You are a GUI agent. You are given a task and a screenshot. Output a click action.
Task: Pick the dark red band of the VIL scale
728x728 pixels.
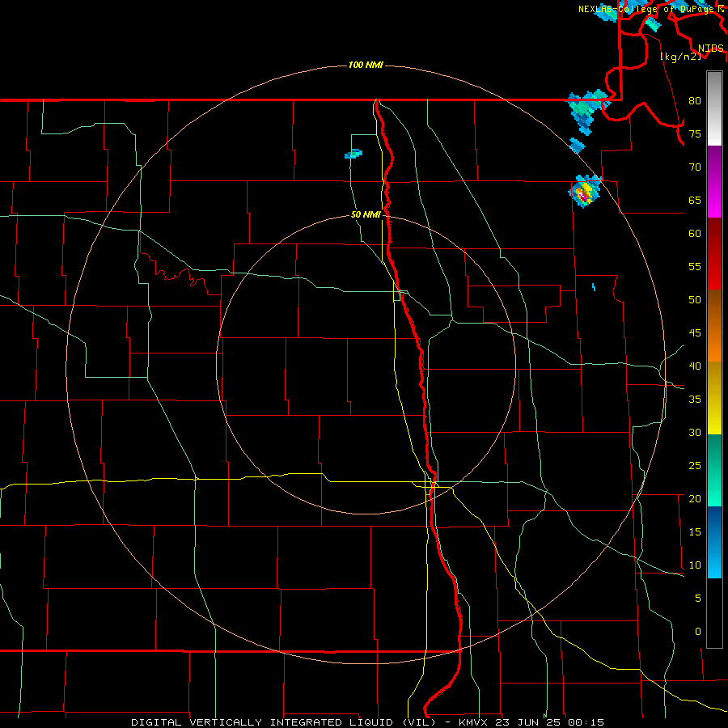pos(714,253)
